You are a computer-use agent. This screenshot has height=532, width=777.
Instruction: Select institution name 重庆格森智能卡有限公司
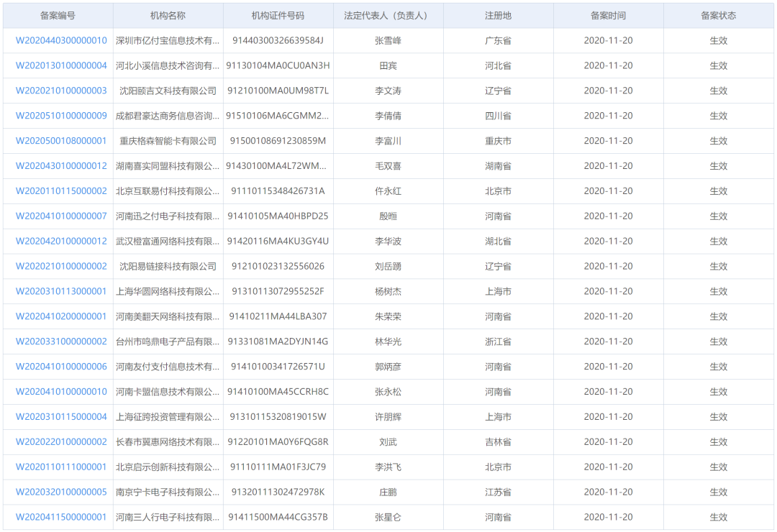(x=168, y=141)
